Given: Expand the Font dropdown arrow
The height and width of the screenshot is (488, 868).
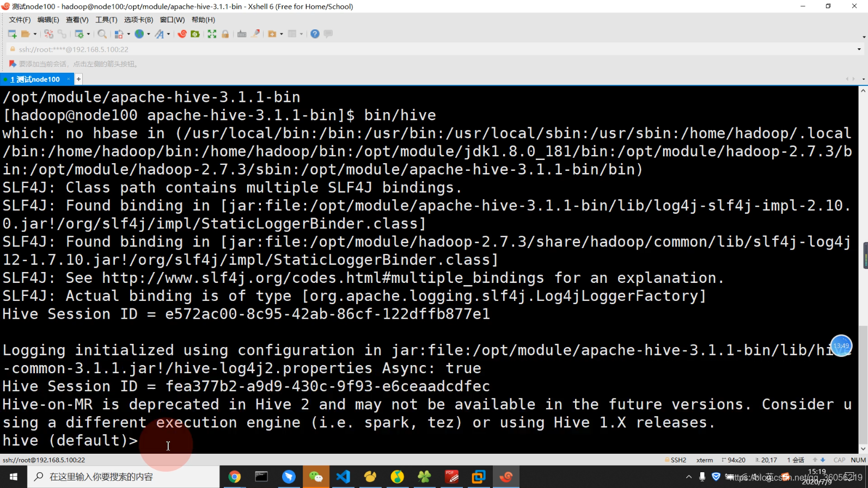Looking at the screenshot, I should point(168,34).
